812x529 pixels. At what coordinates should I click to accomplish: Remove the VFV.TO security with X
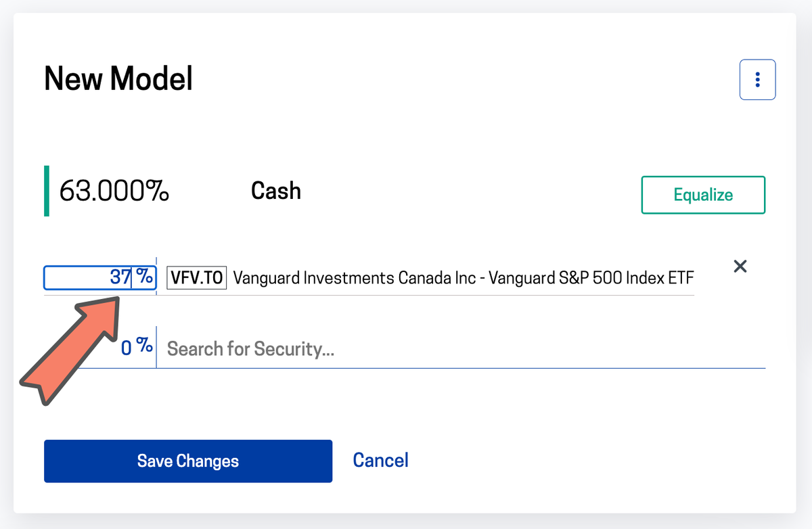tap(740, 267)
